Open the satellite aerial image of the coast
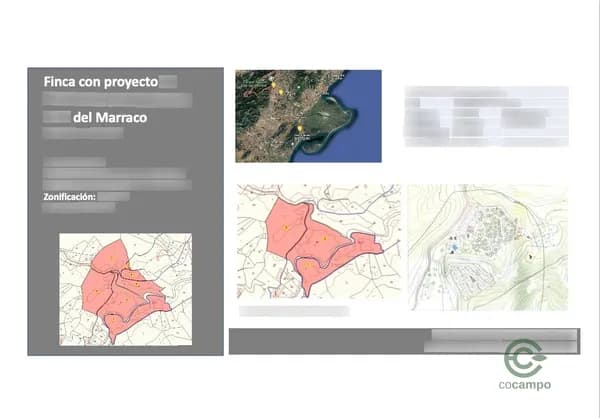The image size is (600, 418). click(x=308, y=115)
